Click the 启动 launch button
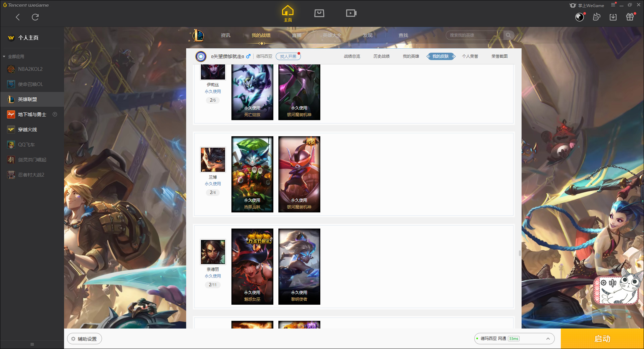Viewport: 644px width, 349px height. pos(602,339)
